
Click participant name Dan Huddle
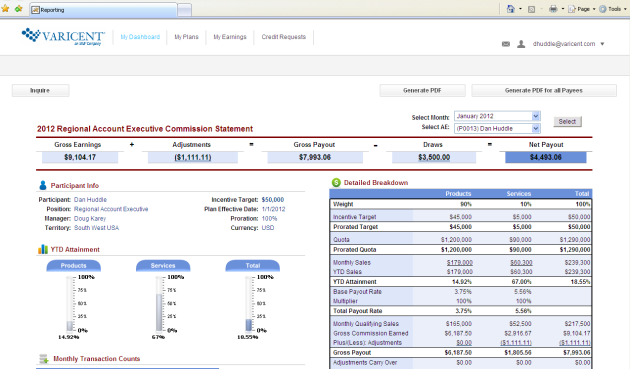tap(90, 200)
